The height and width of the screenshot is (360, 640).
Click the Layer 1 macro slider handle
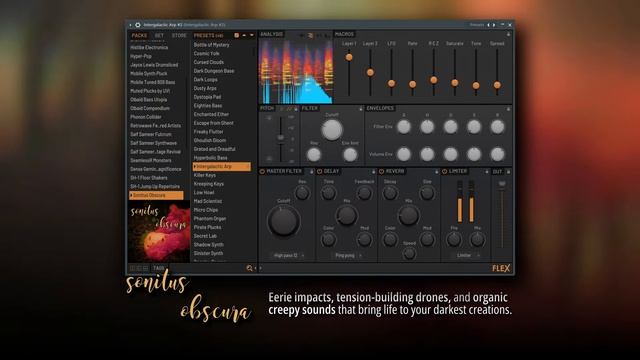click(349, 57)
